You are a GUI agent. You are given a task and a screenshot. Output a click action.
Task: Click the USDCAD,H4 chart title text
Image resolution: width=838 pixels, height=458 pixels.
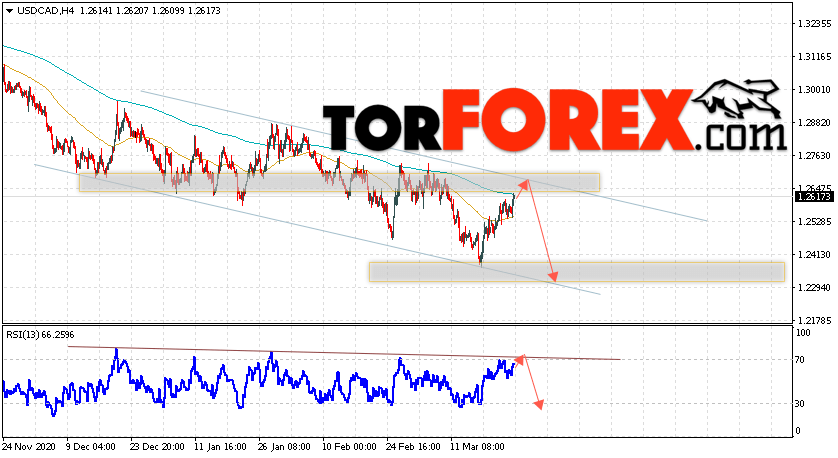tap(45, 11)
